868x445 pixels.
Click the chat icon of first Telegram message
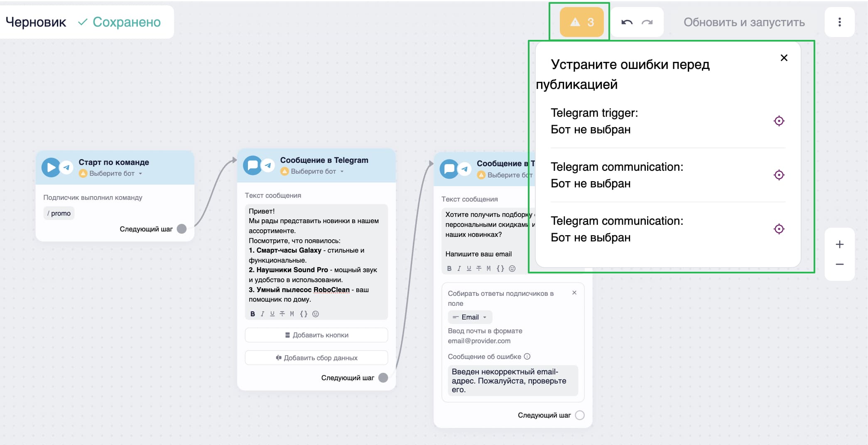[x=252, y=165]
